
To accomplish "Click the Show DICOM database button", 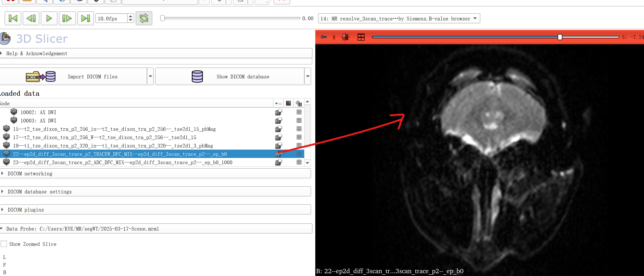I will (230, 76).
